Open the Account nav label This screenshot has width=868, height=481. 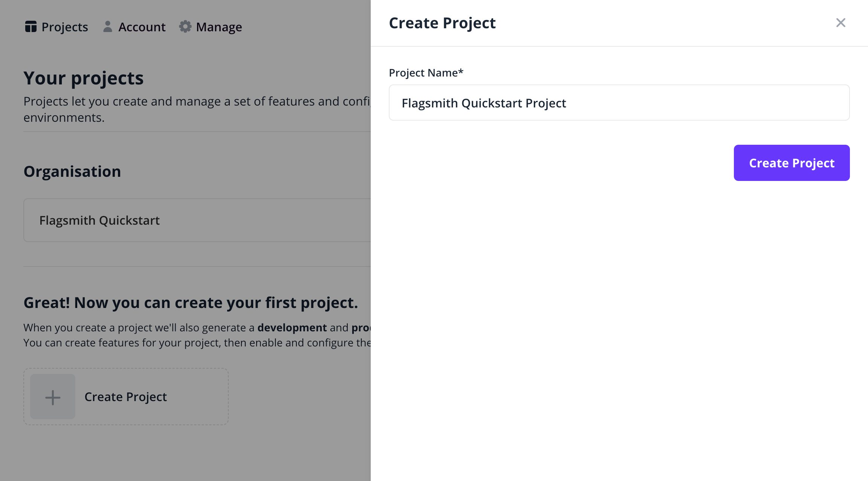pos(142,27)
